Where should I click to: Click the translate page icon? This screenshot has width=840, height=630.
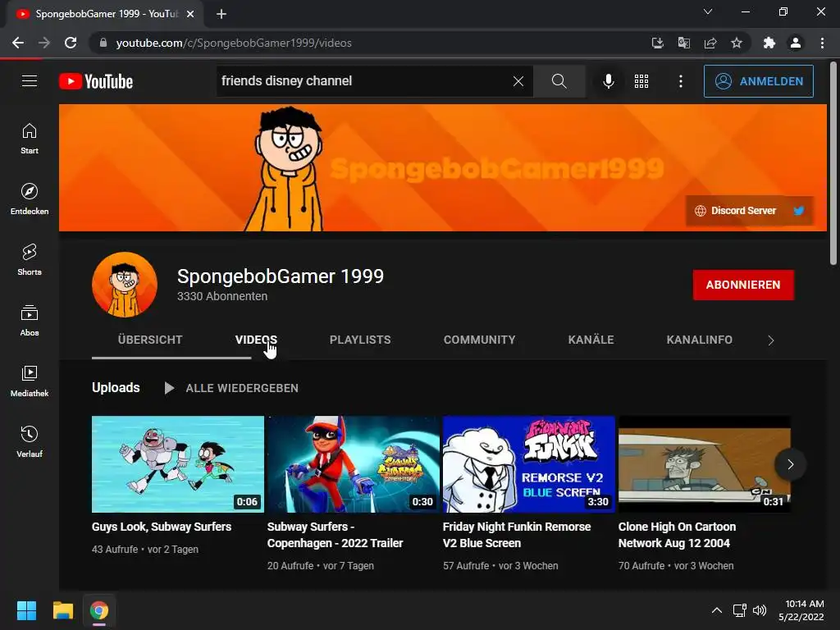683,43
